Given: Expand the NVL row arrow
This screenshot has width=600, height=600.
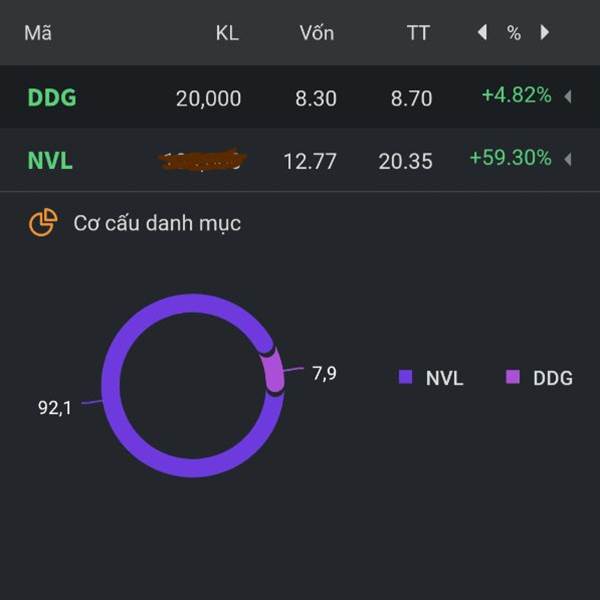Looking at the screenshot, I should click(568, 160).
